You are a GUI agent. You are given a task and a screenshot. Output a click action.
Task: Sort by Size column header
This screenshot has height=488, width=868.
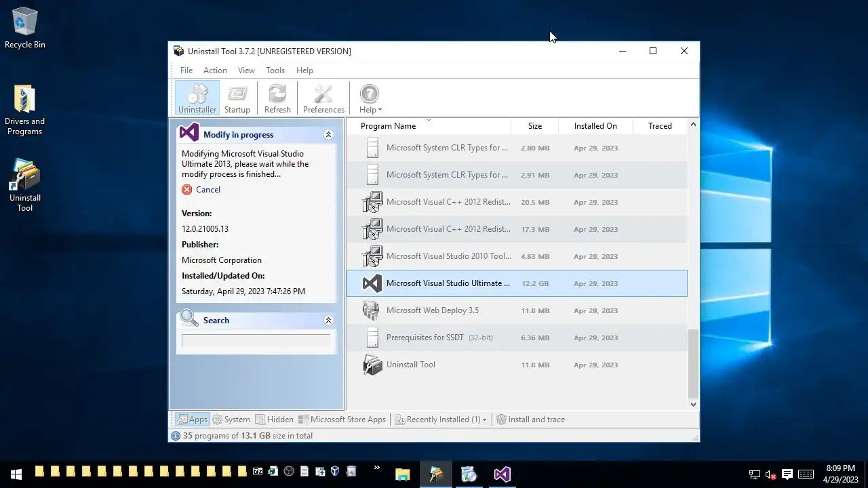tap(535, 126)
